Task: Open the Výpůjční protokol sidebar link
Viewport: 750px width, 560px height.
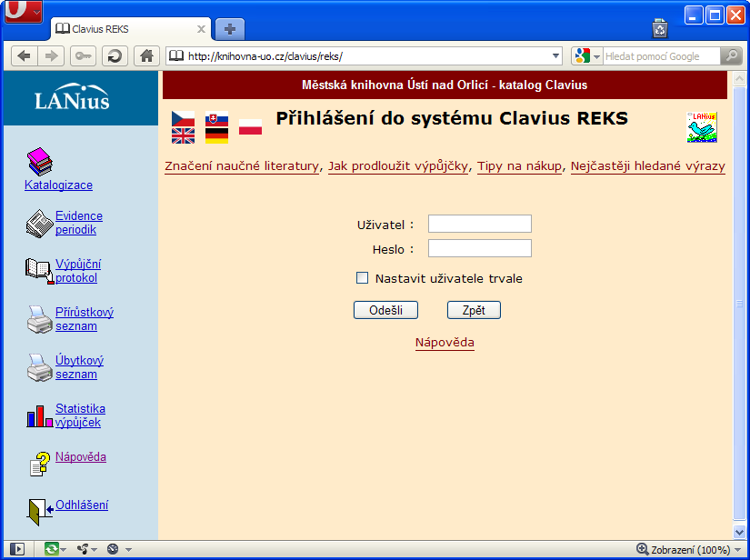Action: click(x=78, y=271)
